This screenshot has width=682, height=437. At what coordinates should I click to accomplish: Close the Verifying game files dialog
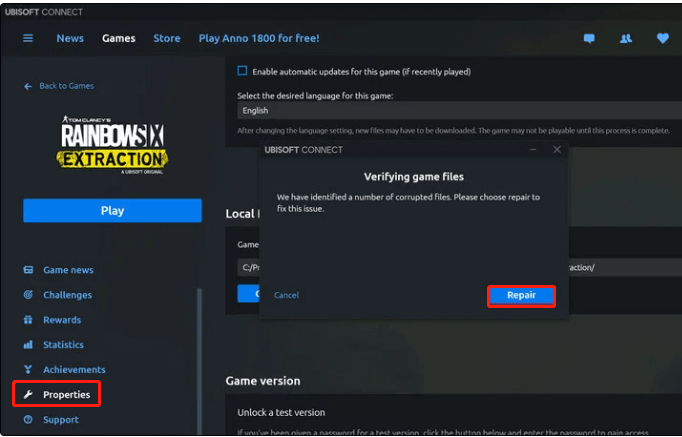tap(557, 150)
